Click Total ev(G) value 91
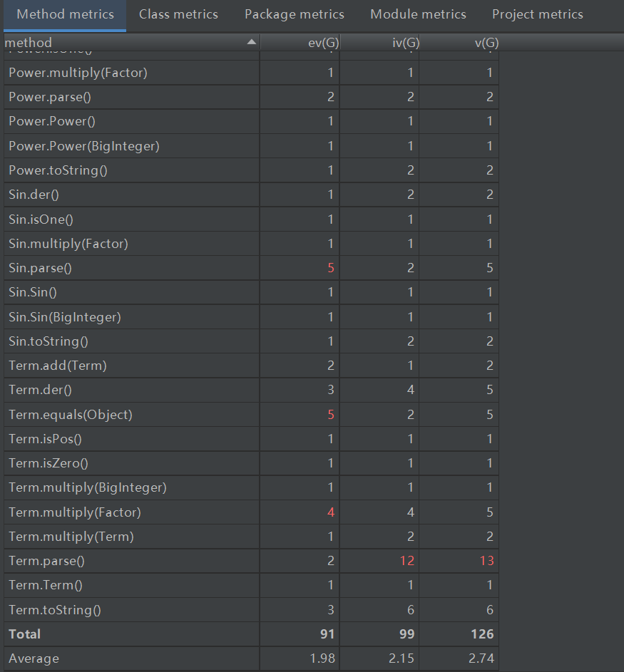624x672 pixels. (327, 634)
